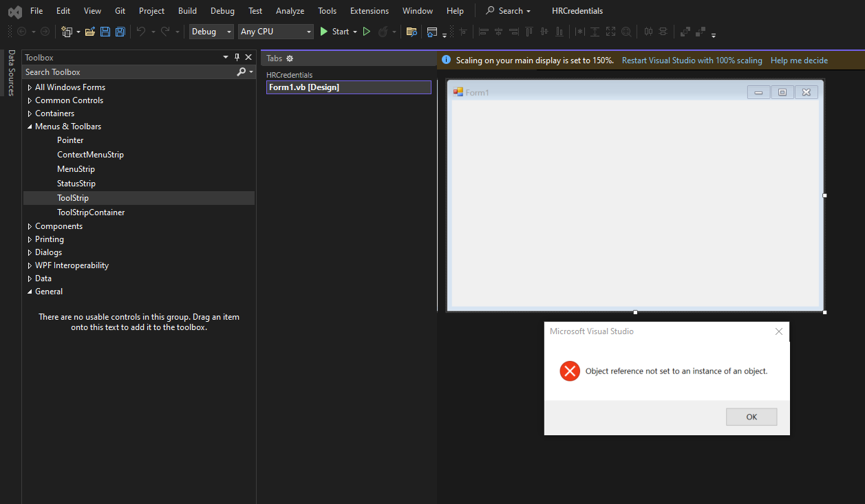Open the Extensions menu

click(370, 11)
